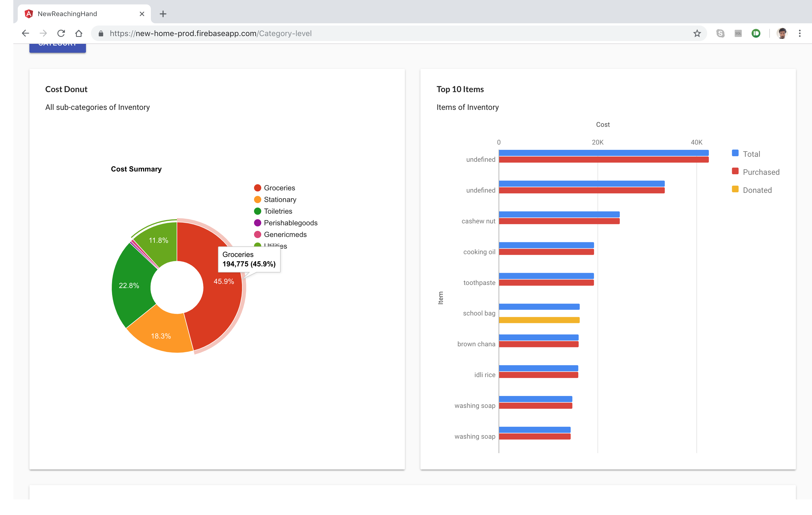
Task: Open a new browser tab
Action: point(163,14)
